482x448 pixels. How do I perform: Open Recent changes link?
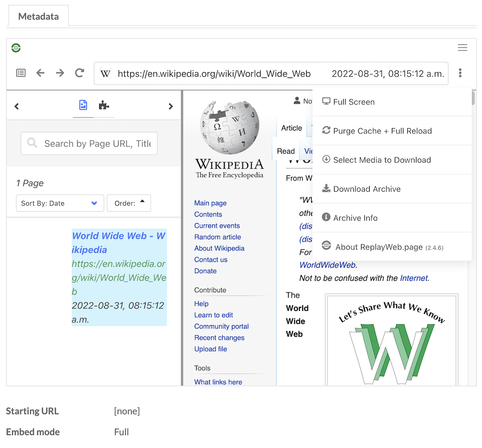click(219, 338)
